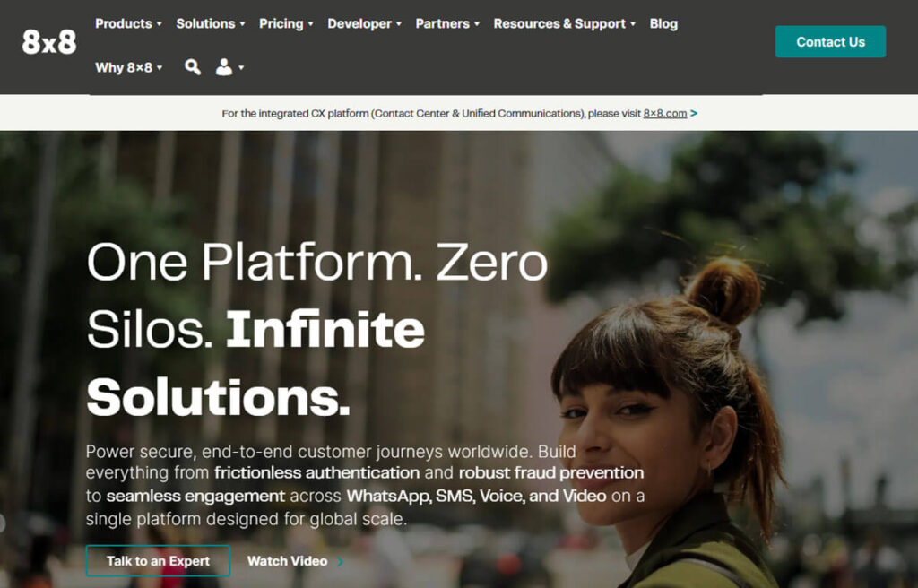Click the 8x8 logo
Image resolution: width=918 pixels, height=588 pixels.
tap(49, 43)
